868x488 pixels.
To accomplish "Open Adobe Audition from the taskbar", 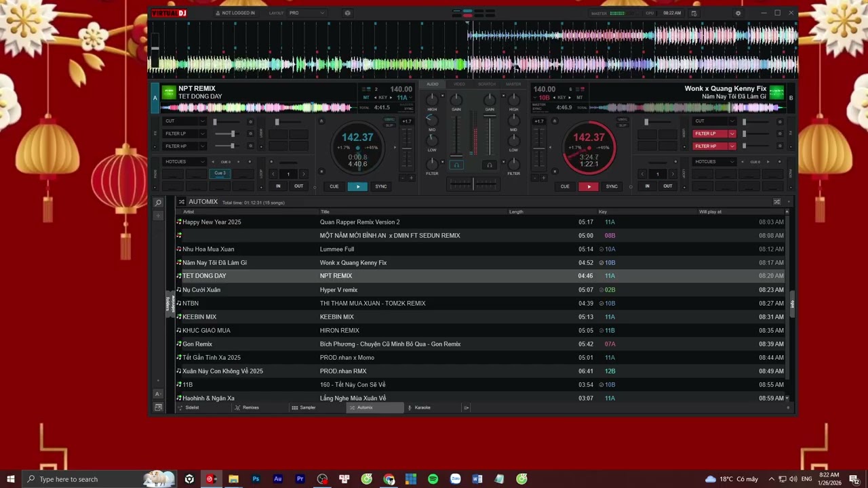I will click(x=278, y=479).
